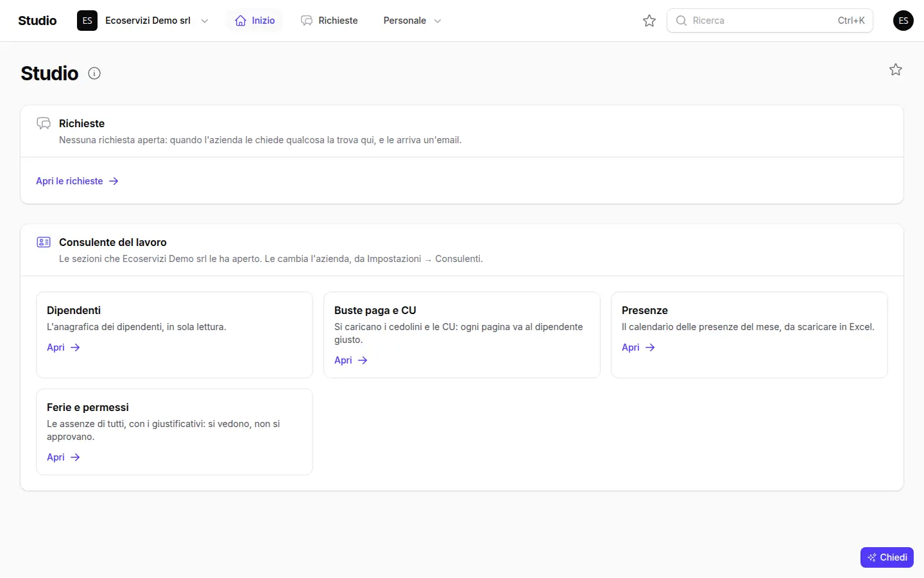The width and height of the screenshot is (924, 578).
Task: Open the Dipendenti section via Apri
Action: coord(64,347)
